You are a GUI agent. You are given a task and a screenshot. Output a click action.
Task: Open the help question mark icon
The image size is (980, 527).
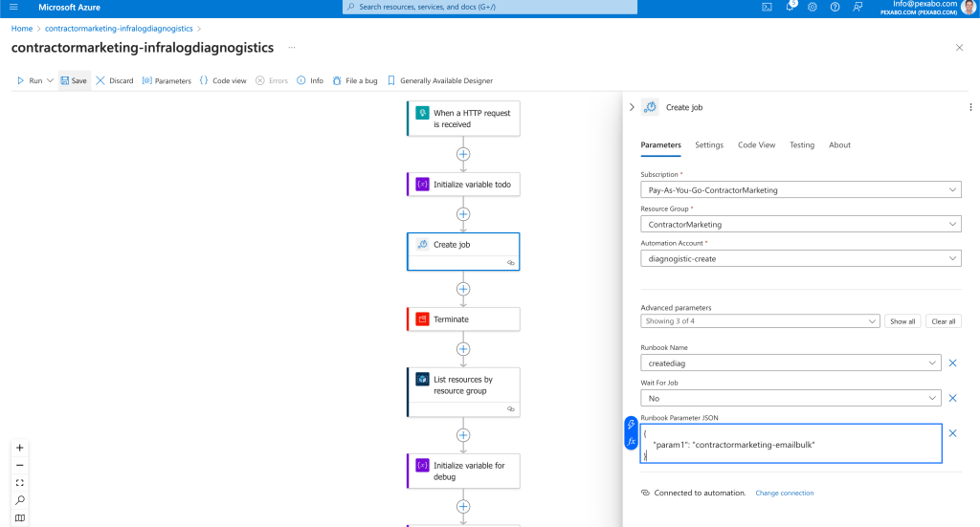[x=835, y=7]
